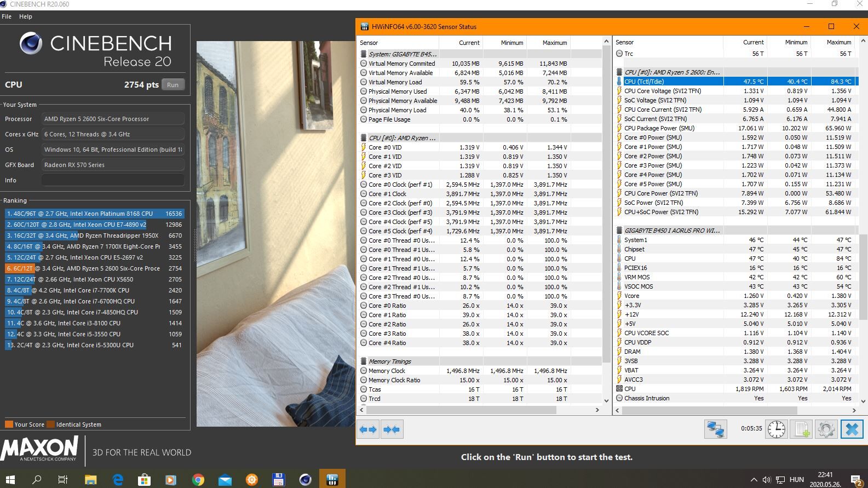Collapse the Memory Timings sensor group
The image size is (868, 488).
pos(363,361)
